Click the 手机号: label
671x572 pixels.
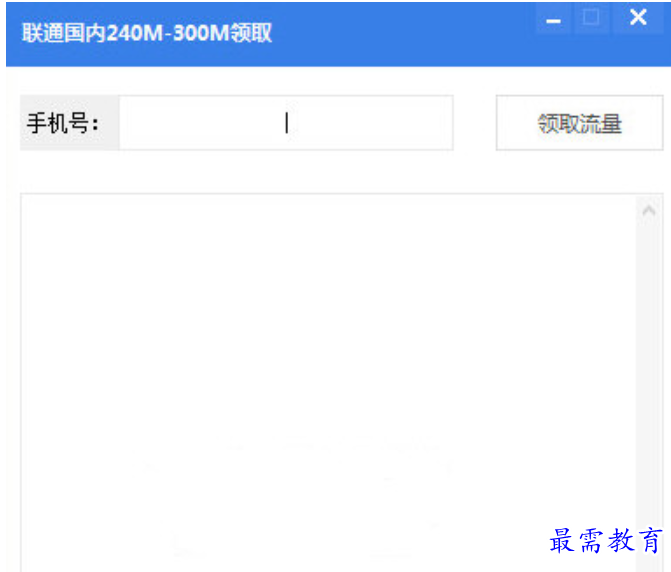[x=63, y=123]
